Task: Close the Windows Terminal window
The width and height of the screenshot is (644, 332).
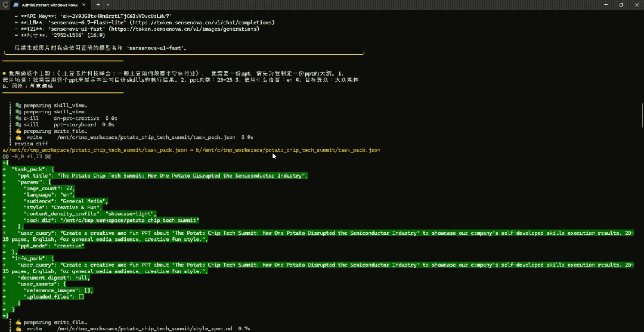Action: tap(637, 5)
